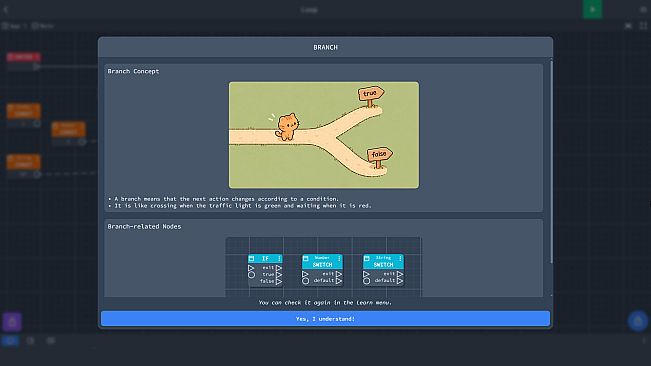This screenshot has width=651, height=366.
Task: Click the dialog's vertical scrollbar
Action: click(x=551, y=162)
